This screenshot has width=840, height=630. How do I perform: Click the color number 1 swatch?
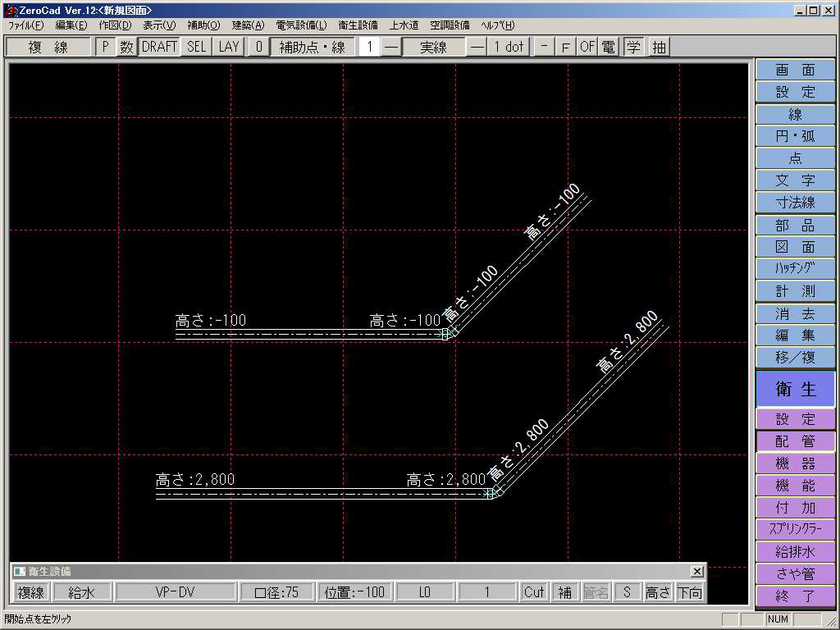pyautogui.click(x=369, y=47)
